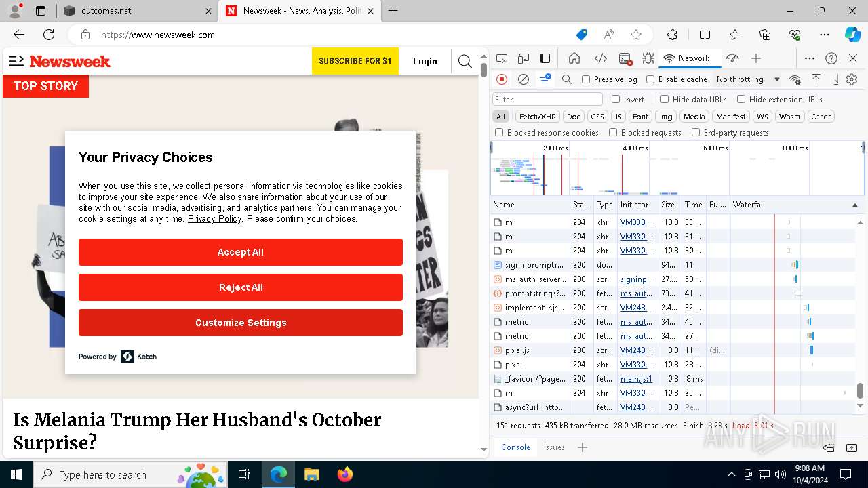This screenshot has height=488, width=868.
Task: Sort by Waterfall column arrow
Action: pyautogui.click(x=854, y=205)
